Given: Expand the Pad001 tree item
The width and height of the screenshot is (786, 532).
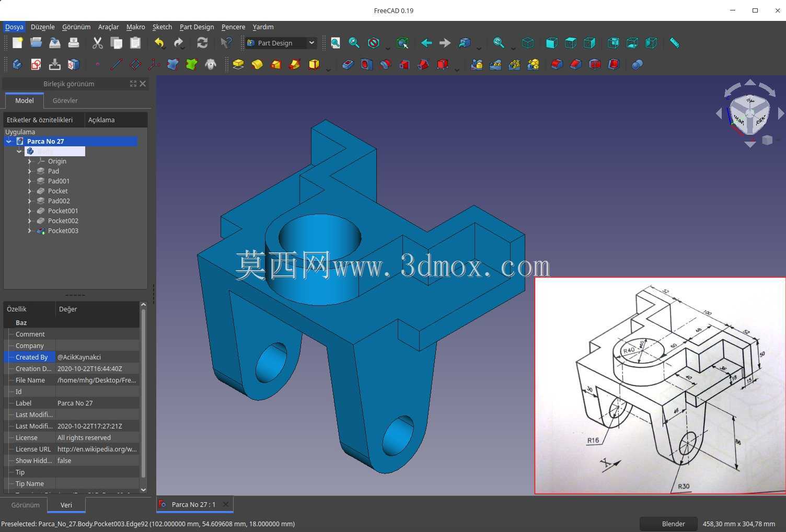Looking at the screenshot, I should tap(30, 181).
